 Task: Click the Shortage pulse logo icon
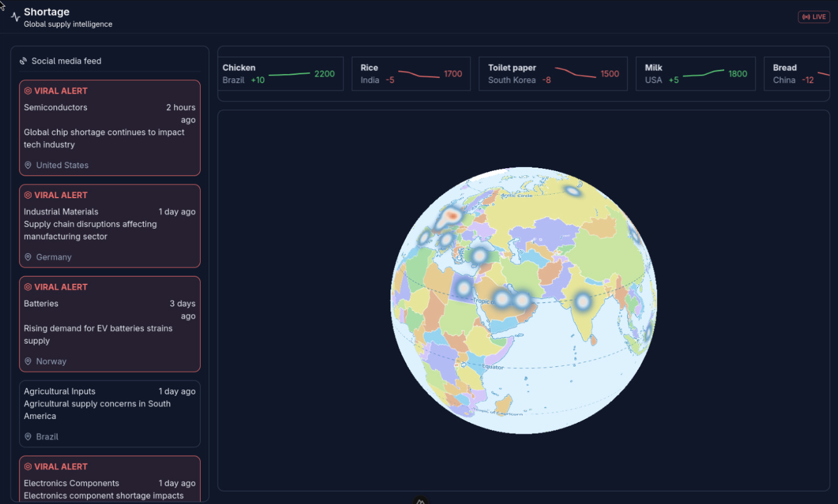tap(16, 17)
